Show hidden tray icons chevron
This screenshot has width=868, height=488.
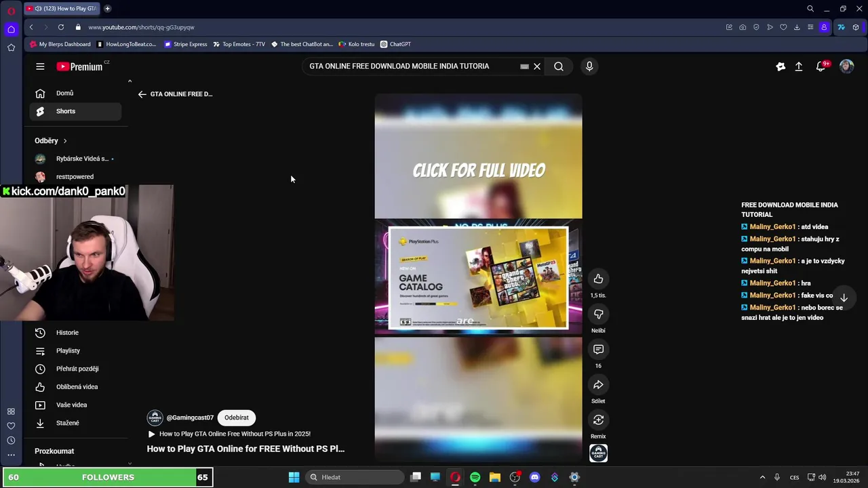tap(762, 477)
